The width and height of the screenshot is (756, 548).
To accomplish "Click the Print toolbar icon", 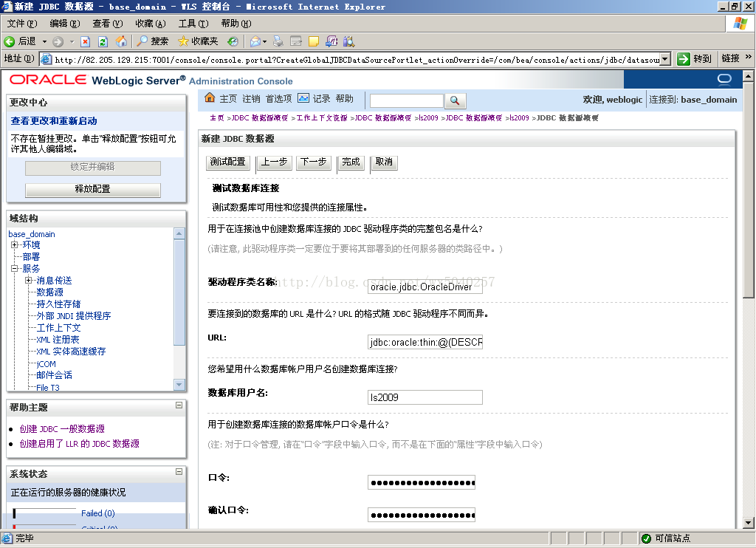I will [278, 41].
